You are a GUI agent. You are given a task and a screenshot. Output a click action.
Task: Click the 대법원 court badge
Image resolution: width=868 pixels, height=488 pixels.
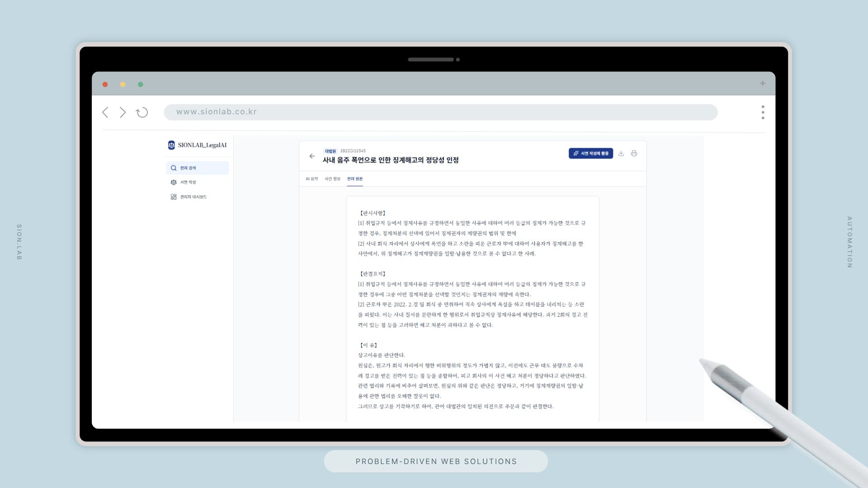click(330, 151)
